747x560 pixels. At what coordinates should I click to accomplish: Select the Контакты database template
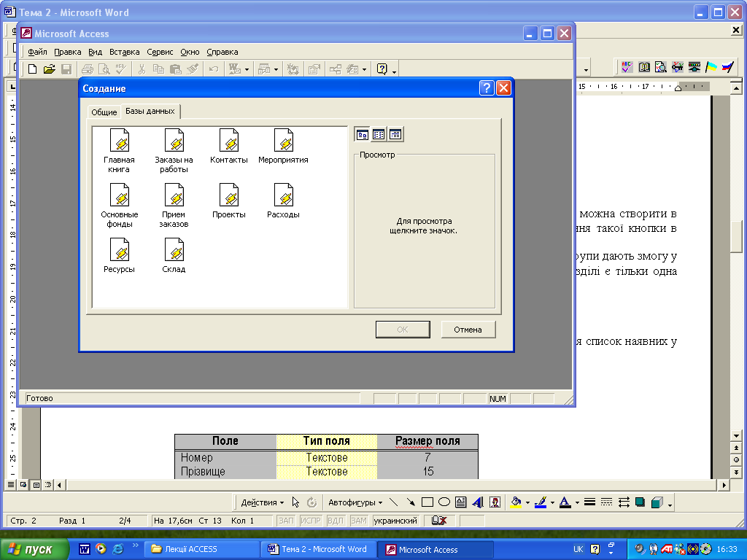[228, 147]
